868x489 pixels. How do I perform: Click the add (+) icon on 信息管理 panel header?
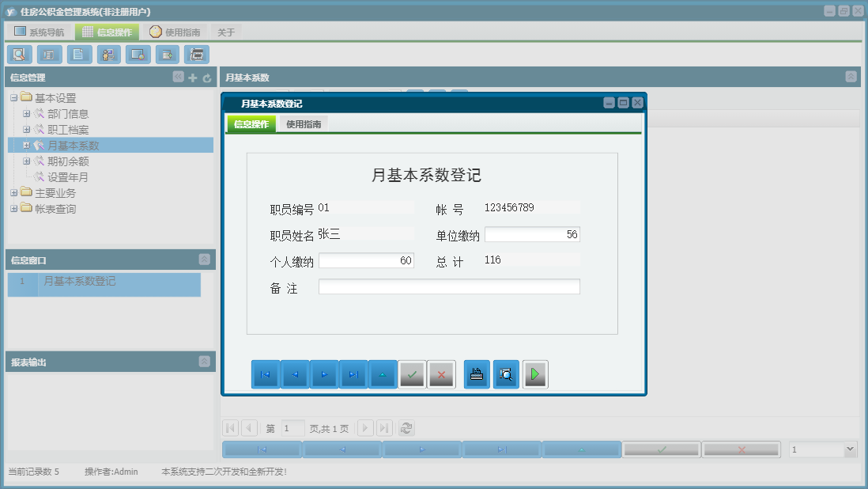192,77
